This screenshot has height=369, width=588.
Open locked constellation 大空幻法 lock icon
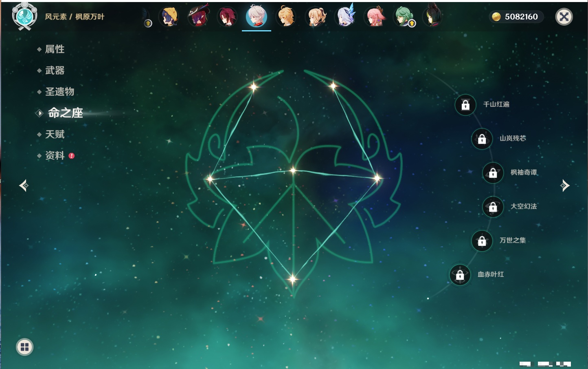coord(493,207)
